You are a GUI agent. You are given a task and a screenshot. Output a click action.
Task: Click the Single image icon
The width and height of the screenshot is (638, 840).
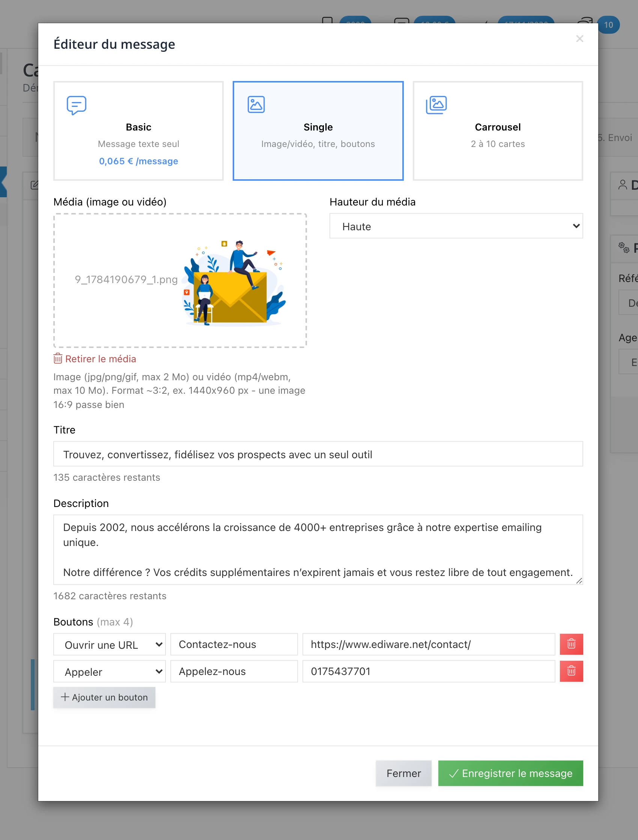coord(256,104)
